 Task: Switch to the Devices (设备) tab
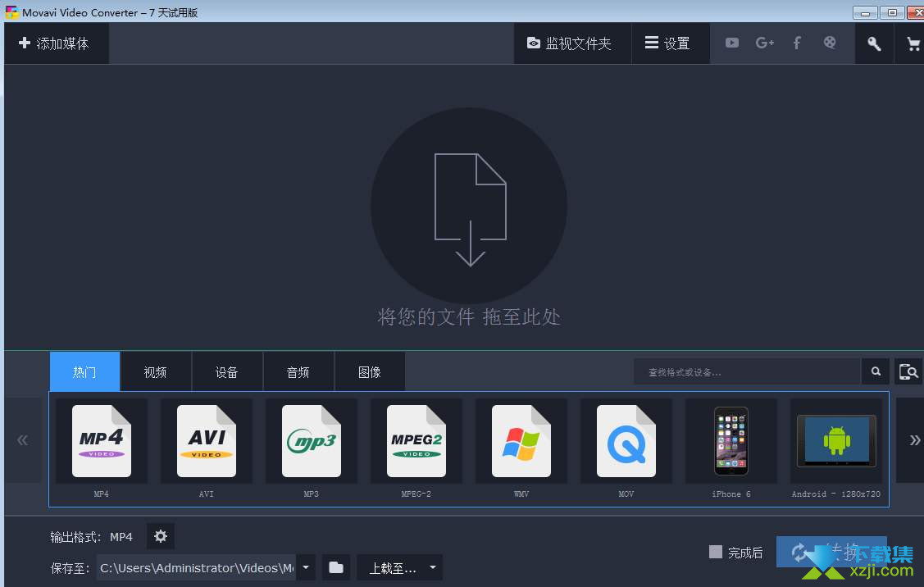[227, 372]
